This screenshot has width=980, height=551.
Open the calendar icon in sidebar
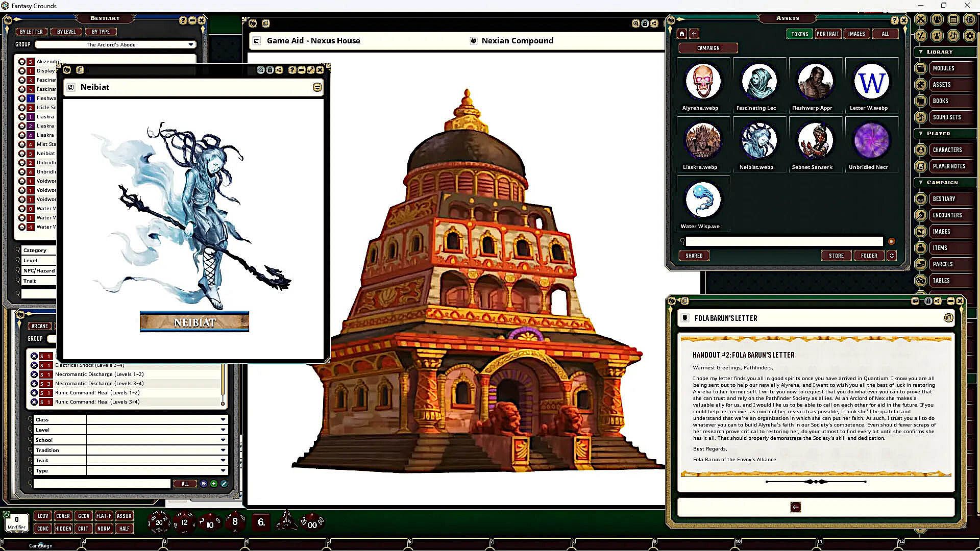[x=953, y=19]
